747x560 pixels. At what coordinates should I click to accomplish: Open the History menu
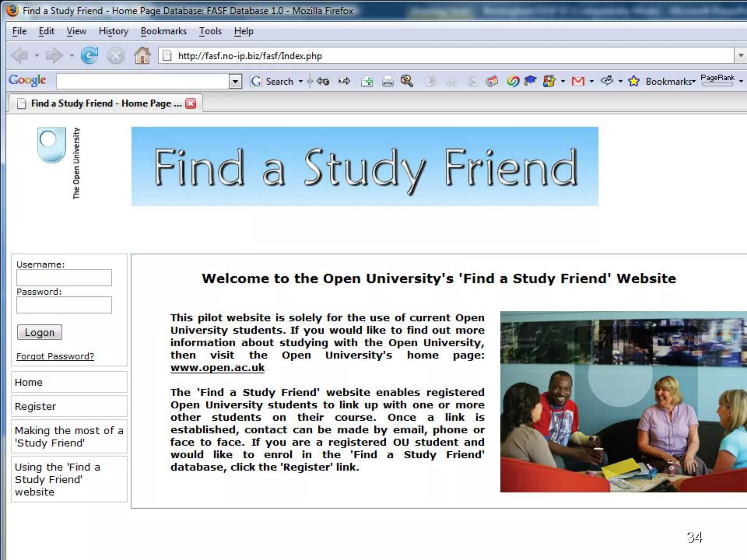click(x=113, y=31)
